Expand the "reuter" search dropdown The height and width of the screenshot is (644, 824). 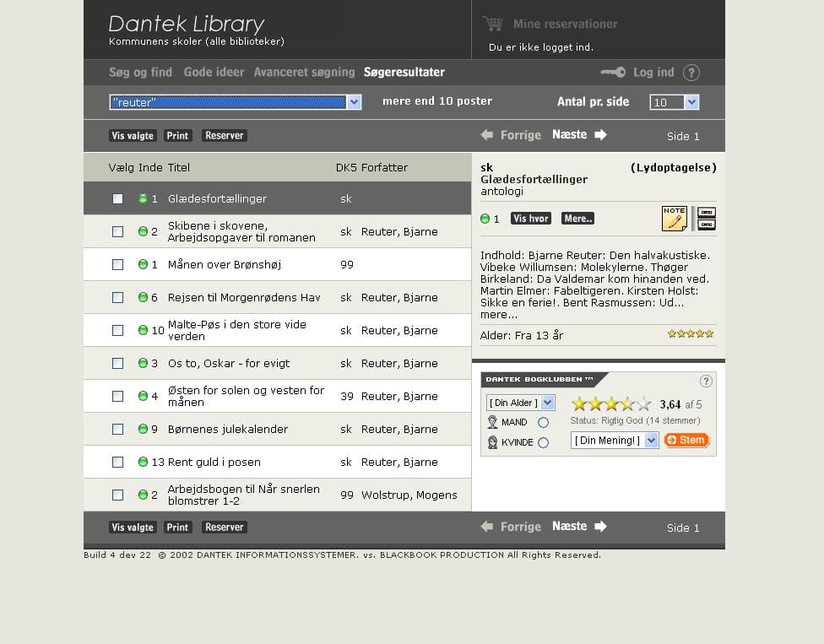click(x=355, y=102)
